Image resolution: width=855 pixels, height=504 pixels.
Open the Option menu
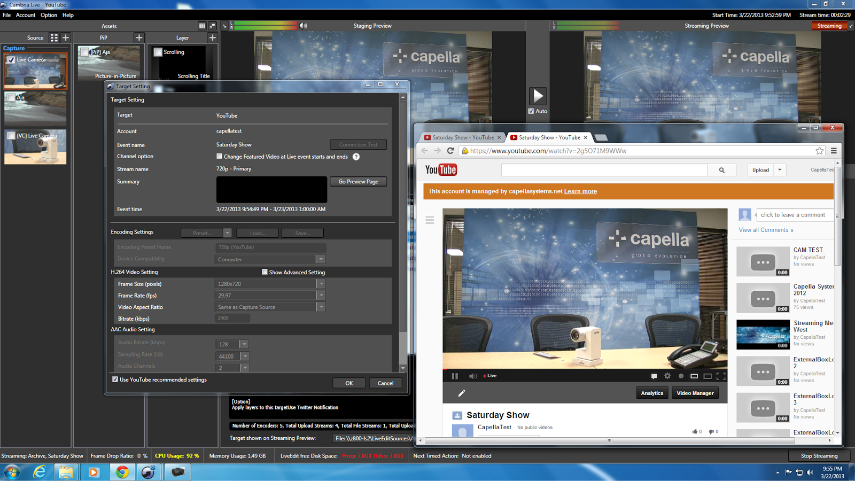[49, 15]
